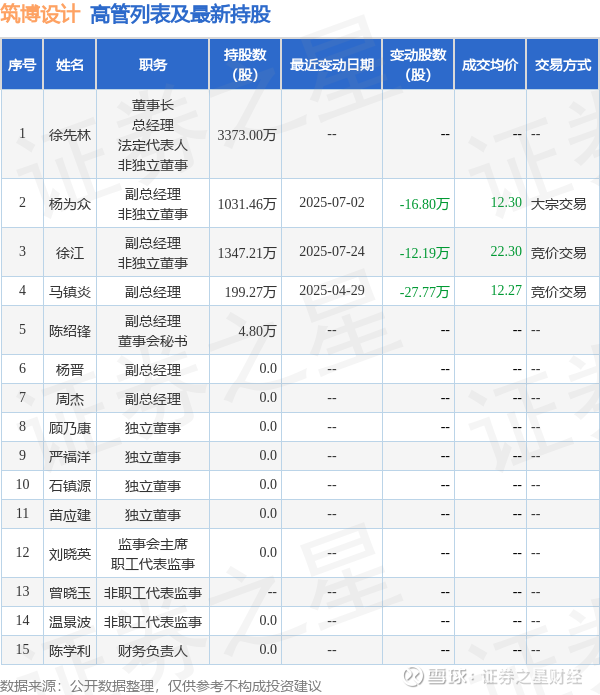Select the name 周杰

coord(70,399)
